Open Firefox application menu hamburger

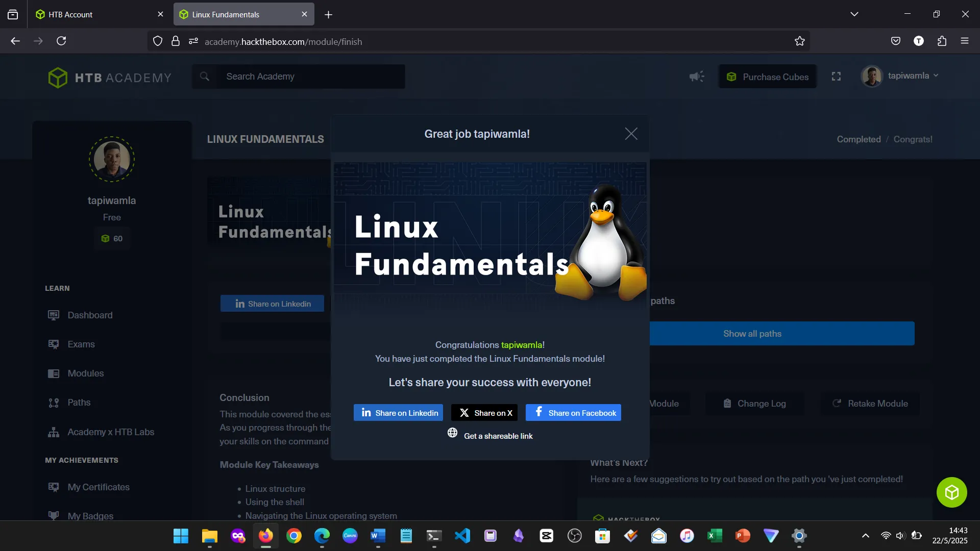964,41
